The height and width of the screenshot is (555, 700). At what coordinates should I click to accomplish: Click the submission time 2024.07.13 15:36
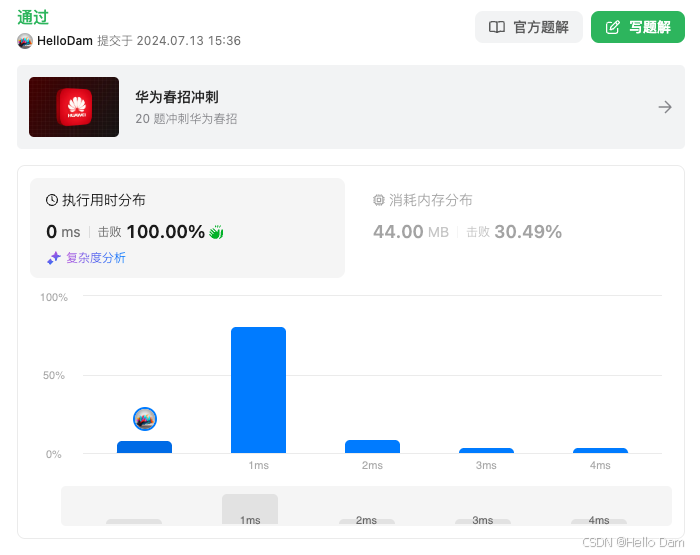[x=188, y=41]
